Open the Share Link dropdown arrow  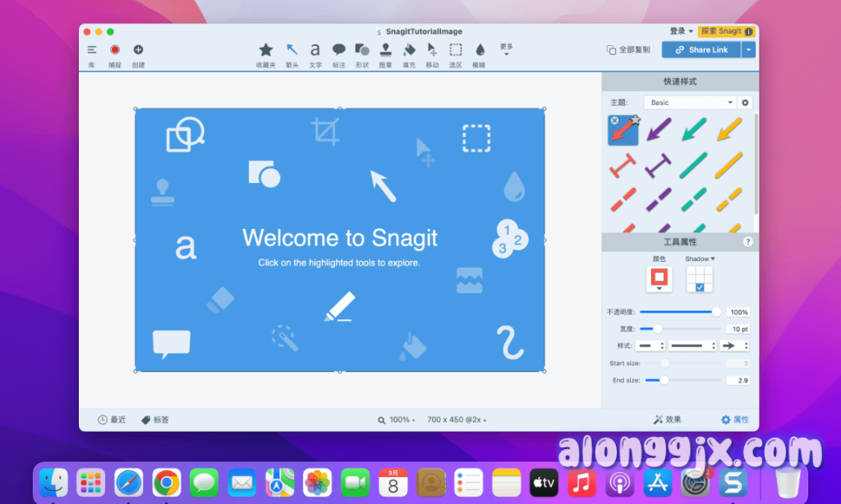(x=748, y=50)
